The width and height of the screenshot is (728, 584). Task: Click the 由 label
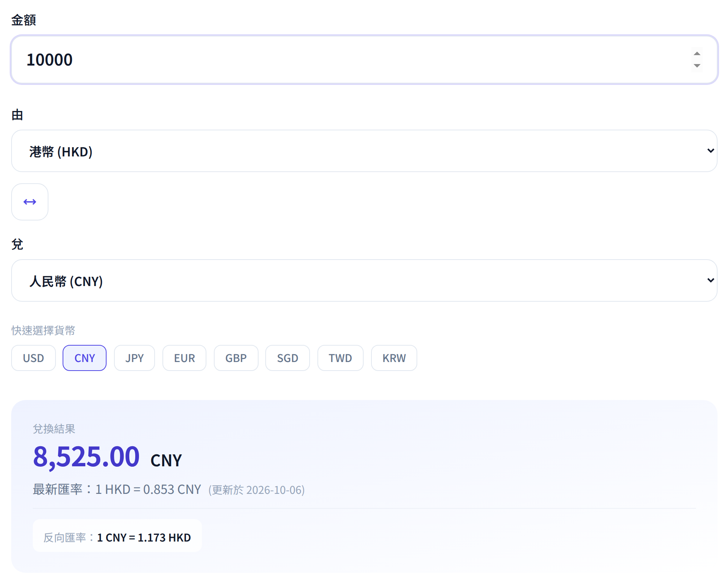[17, 115]
